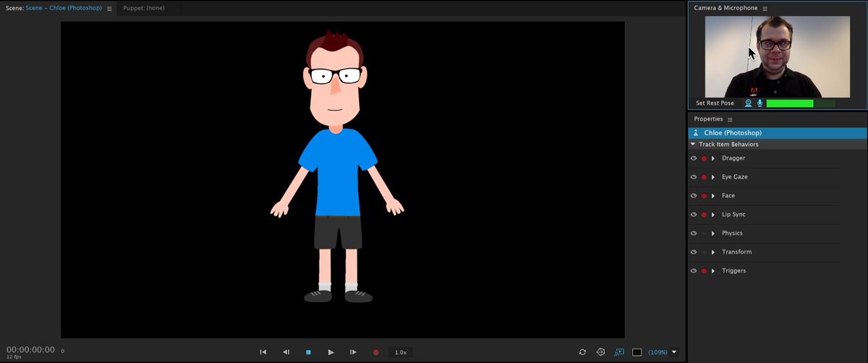Toggle the stream live output icon
This screenshot has width=868, height=363.
[619, 352]
